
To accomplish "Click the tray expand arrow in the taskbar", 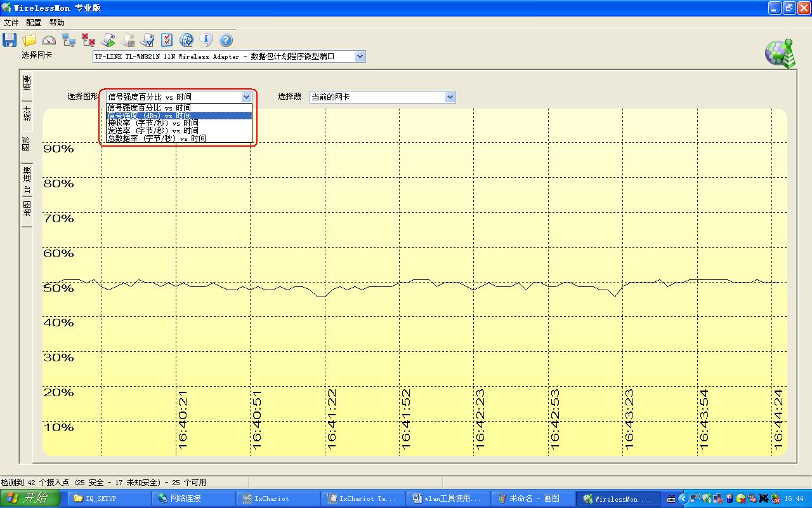I will point(683,498).
